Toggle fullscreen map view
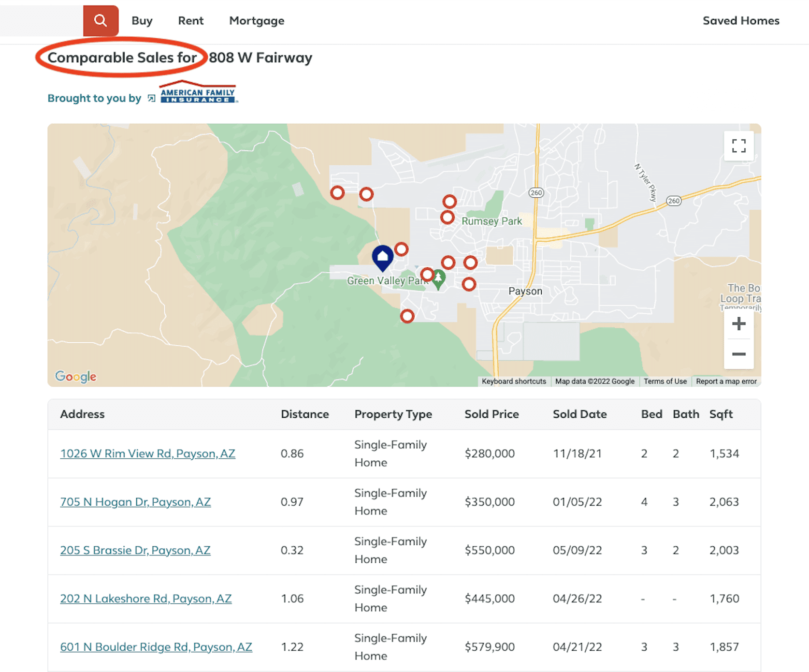This screenshot has height=672, width=809. tap(738, 146)
